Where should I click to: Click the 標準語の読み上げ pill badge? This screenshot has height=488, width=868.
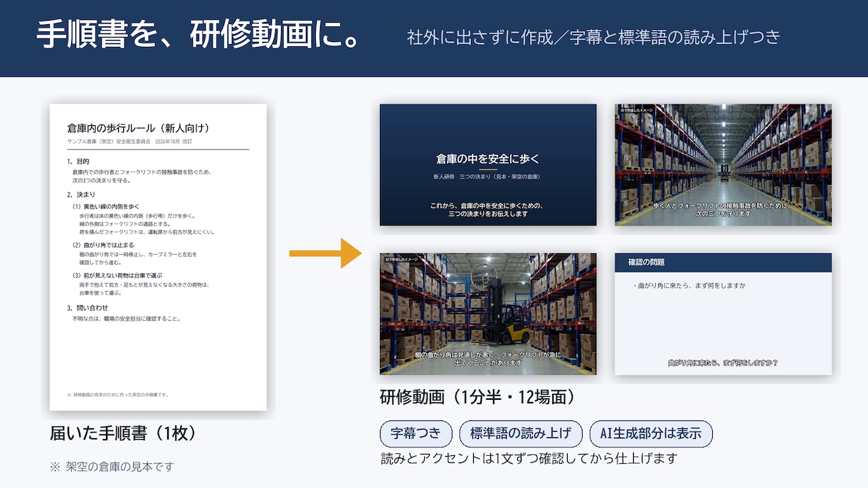[x=521, y=434]
